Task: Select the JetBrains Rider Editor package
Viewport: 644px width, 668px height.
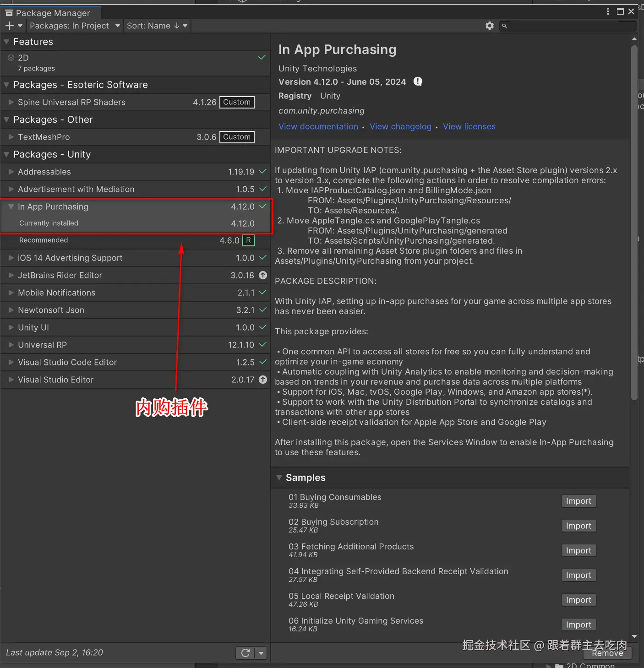Action: point(135,275)
